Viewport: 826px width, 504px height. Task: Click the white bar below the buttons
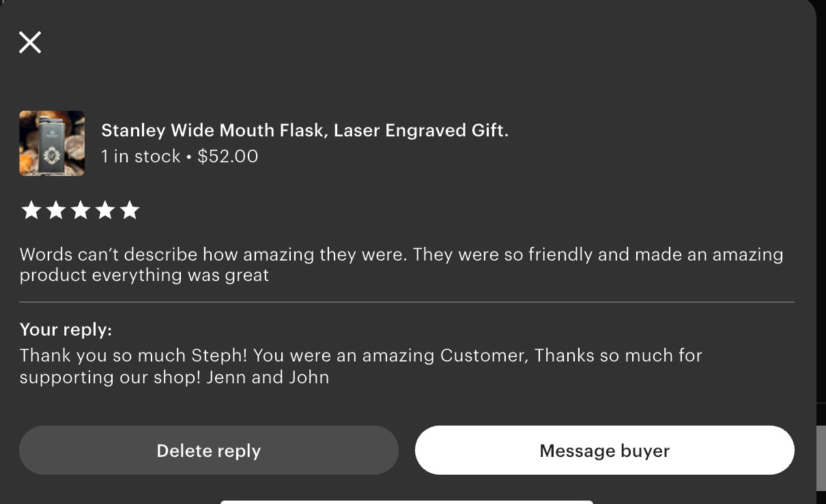406,501
